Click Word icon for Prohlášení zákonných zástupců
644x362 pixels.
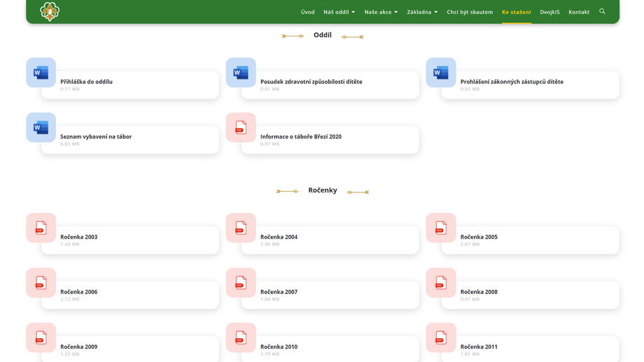point(441,72)
